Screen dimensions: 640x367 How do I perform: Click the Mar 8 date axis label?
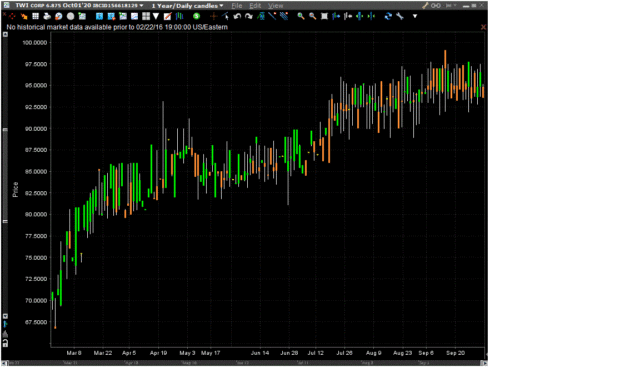(x=74, y=353)
